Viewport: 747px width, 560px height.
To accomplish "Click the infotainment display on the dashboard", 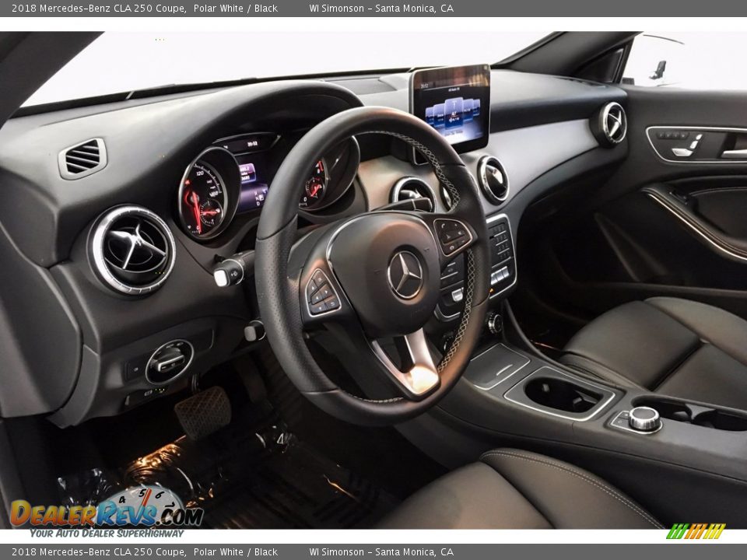I will point(451,107).
